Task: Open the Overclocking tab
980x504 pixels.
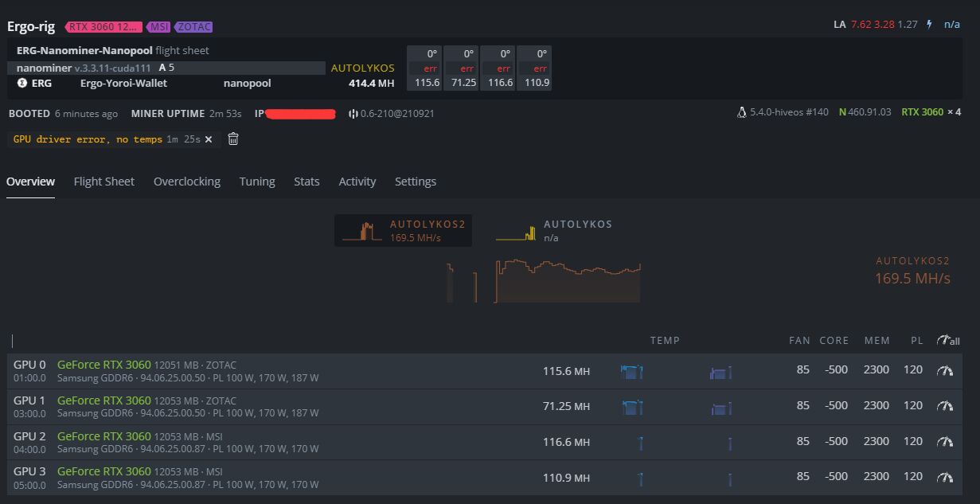Action: pos(186,182)
